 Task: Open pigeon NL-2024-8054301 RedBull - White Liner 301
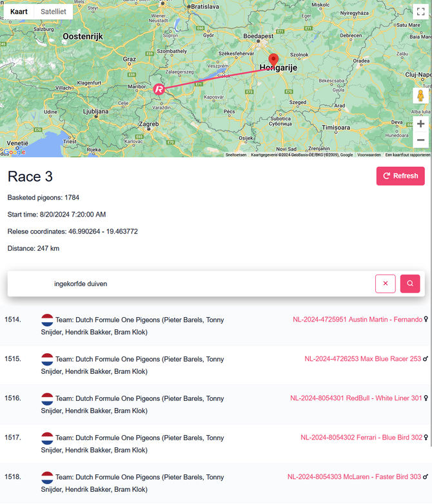(356, 398)
